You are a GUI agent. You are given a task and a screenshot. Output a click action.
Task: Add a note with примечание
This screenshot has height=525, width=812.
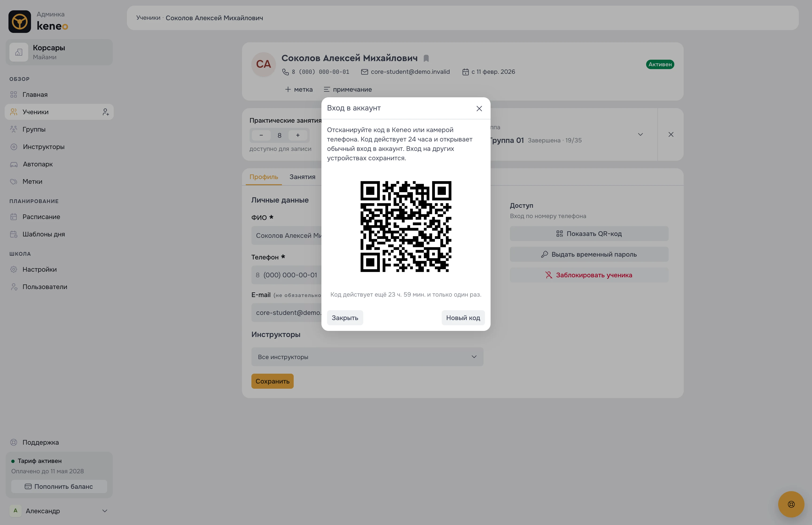click(347, 89)
